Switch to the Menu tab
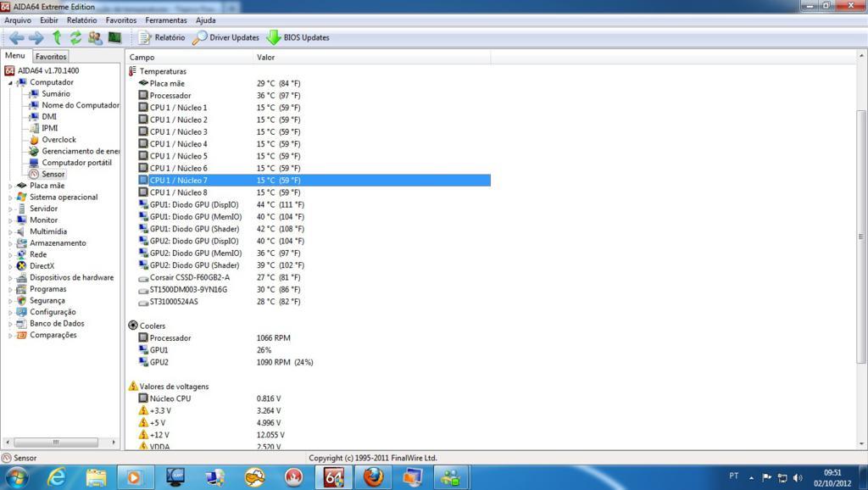This screenshot has height=490, width=868. pyautogui.click(x=15, y=55)
